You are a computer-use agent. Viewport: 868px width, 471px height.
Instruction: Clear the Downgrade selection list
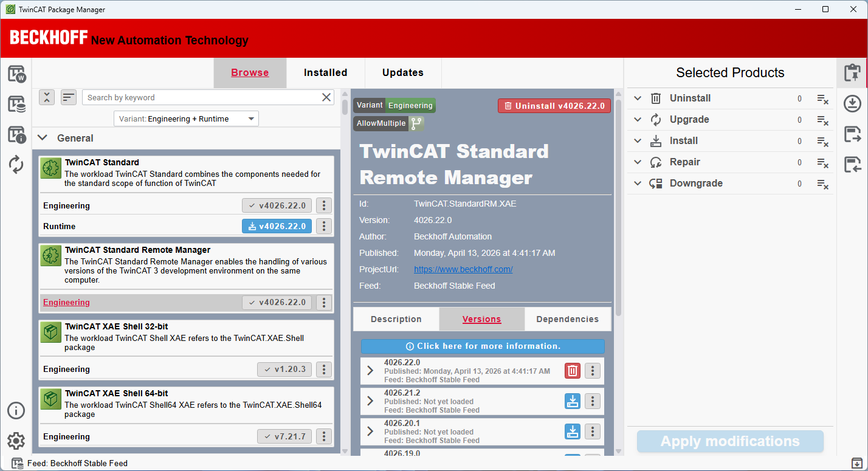click(822, 184)
